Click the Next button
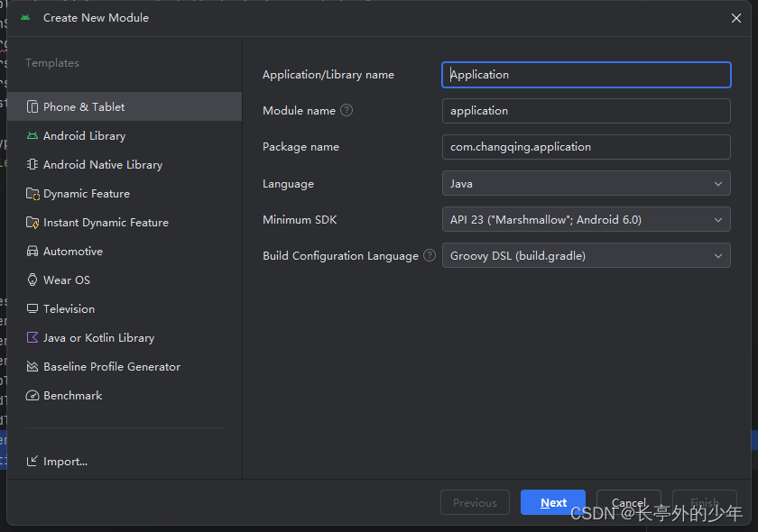Screen dimensions: 758x532 coord(553,502)
